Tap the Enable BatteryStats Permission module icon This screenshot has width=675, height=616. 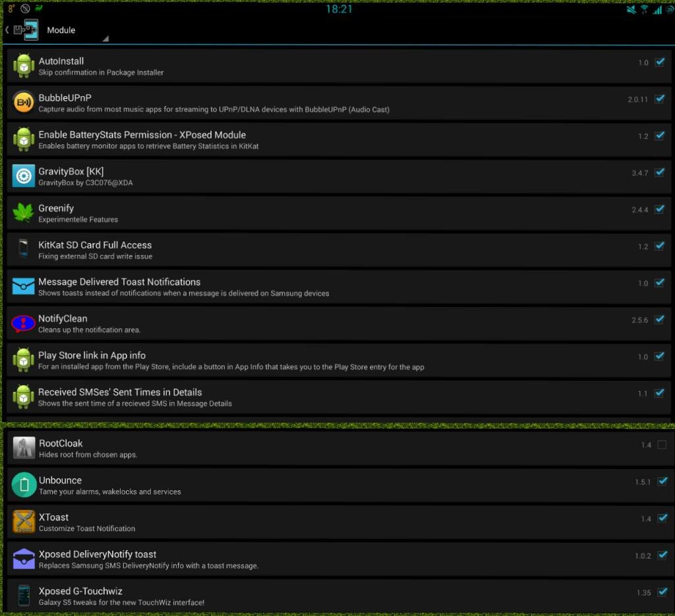(x=24, y=140)
